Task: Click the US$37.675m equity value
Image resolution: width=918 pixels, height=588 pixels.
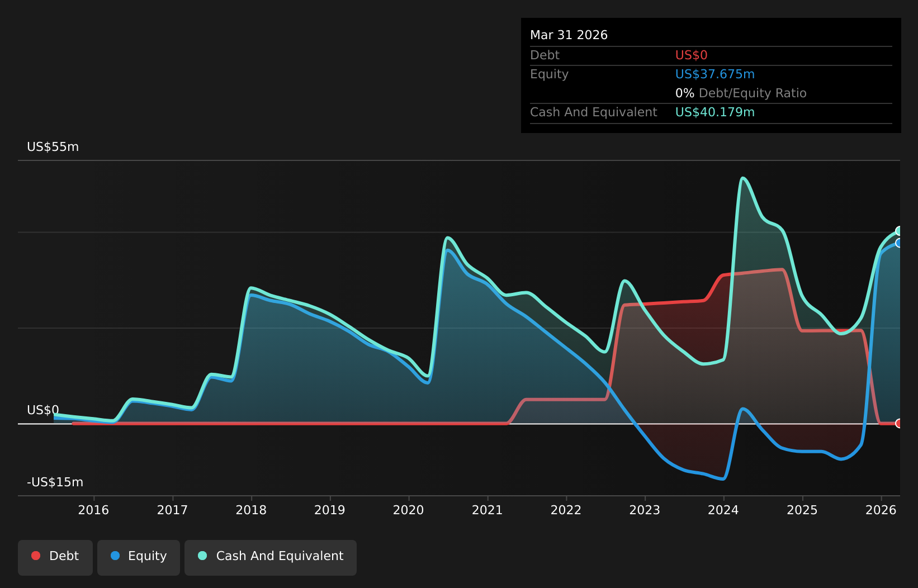Action: tap(715, 74)
